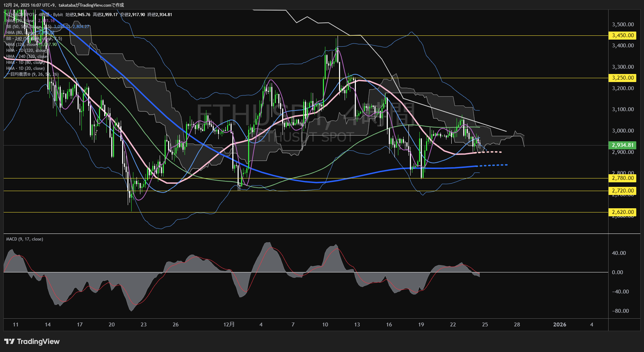Image resolution: width=644 pixels, height=352 pixels.
Task: Click the 2026 year marker on time axis
Action: [x=559, y=325]
